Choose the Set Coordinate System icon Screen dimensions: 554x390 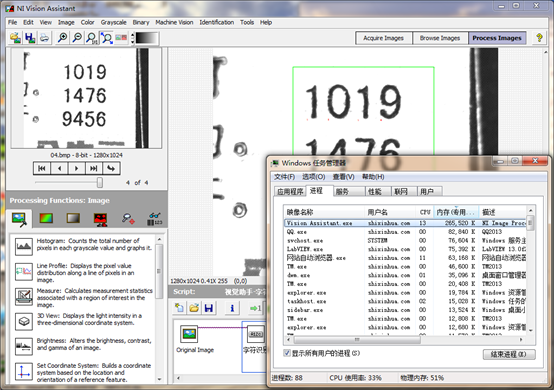[24, 372]
